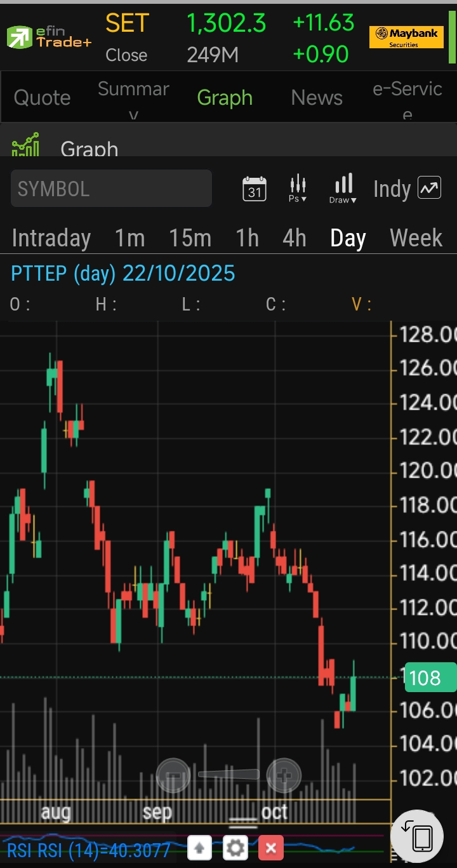Tap the 249M volume value

213,55
